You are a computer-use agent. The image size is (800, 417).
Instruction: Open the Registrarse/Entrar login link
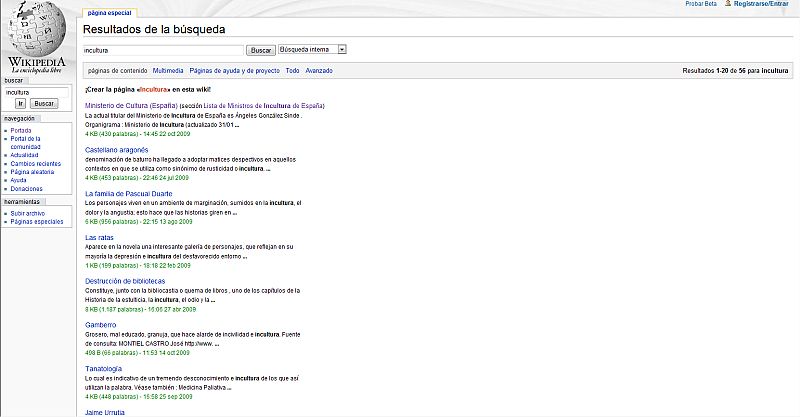[765, 5]
